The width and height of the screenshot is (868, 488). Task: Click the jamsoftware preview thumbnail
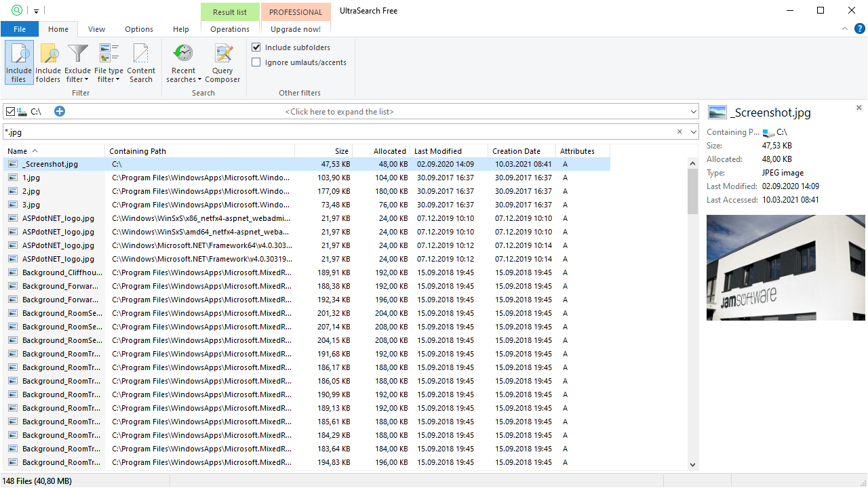click(x=785, y=268)
